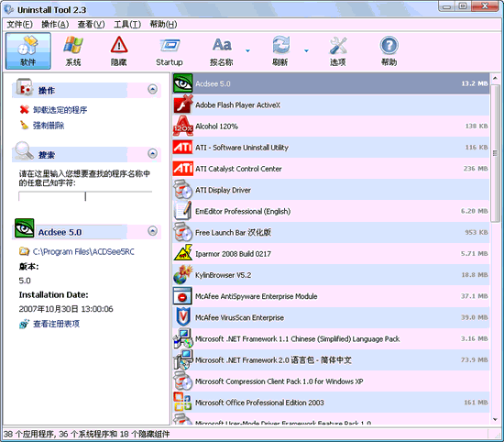Select text 'KylinBrowser V5.2'
This screenshot has height=442, width=504.
point(224,275)
